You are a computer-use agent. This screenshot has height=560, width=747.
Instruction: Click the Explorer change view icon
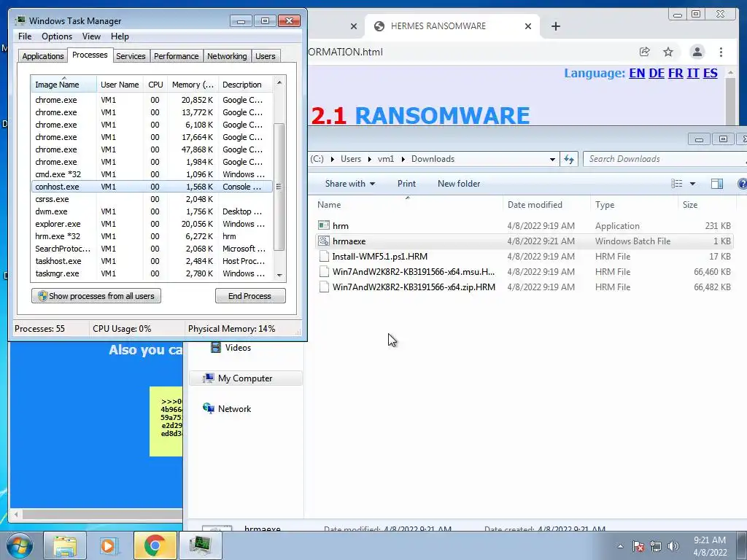[676, 184]
